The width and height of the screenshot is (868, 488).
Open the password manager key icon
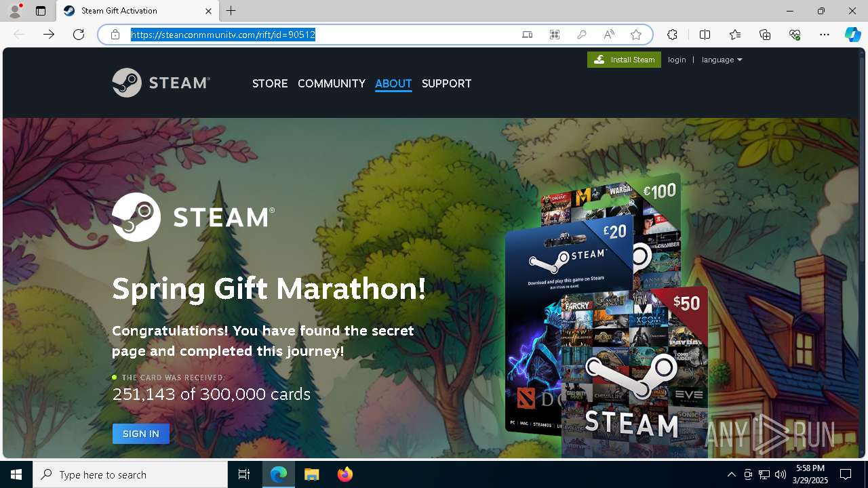[x=582, y=35]
